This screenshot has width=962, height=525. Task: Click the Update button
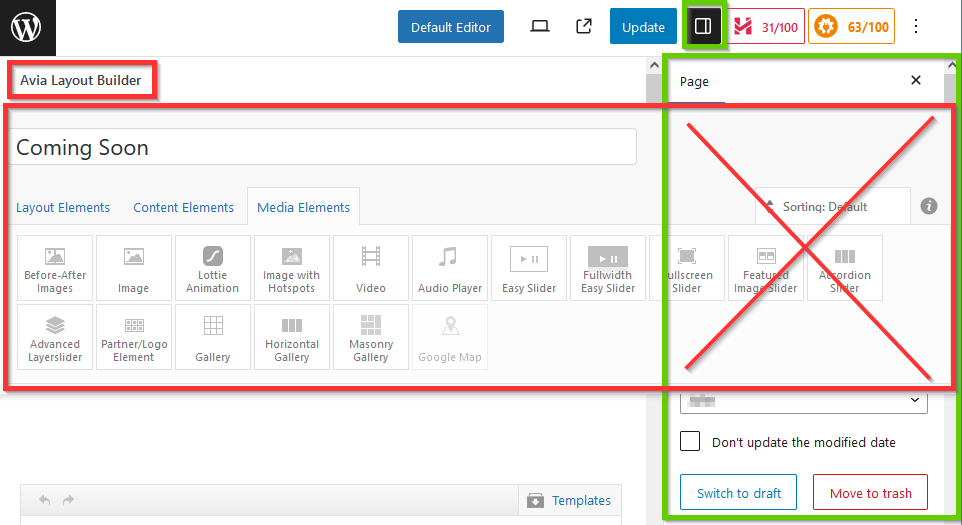click(643, 27)
